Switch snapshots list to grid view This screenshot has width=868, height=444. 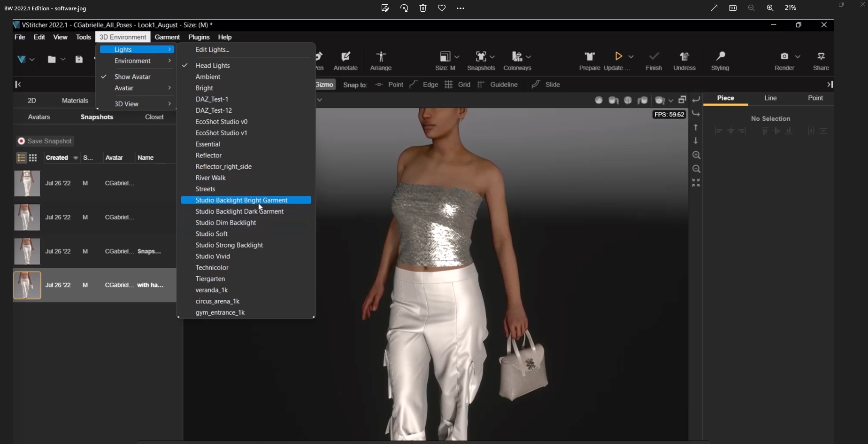pos(33,158)
